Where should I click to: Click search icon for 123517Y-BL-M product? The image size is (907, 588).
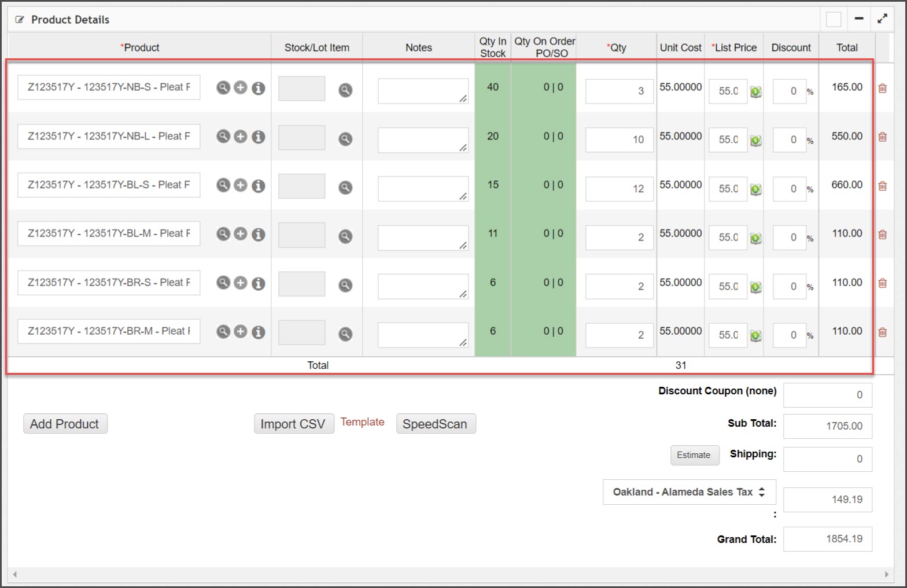pos(223,234)
